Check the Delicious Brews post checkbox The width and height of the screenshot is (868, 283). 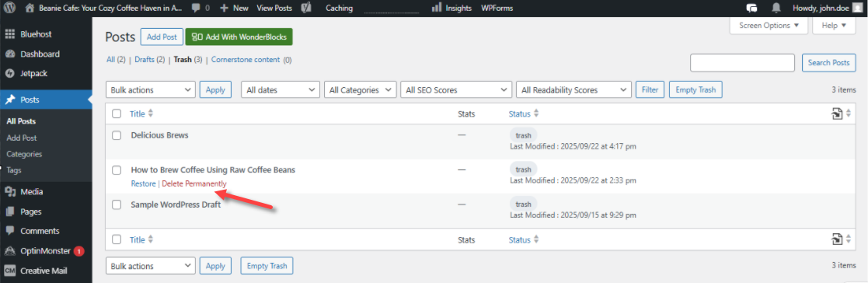click(117, 135)
